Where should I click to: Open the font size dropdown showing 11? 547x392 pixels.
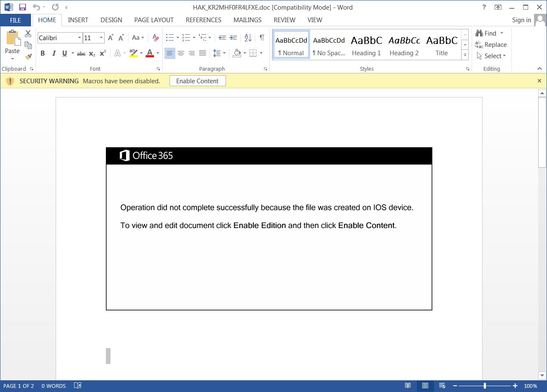(101, 38)
